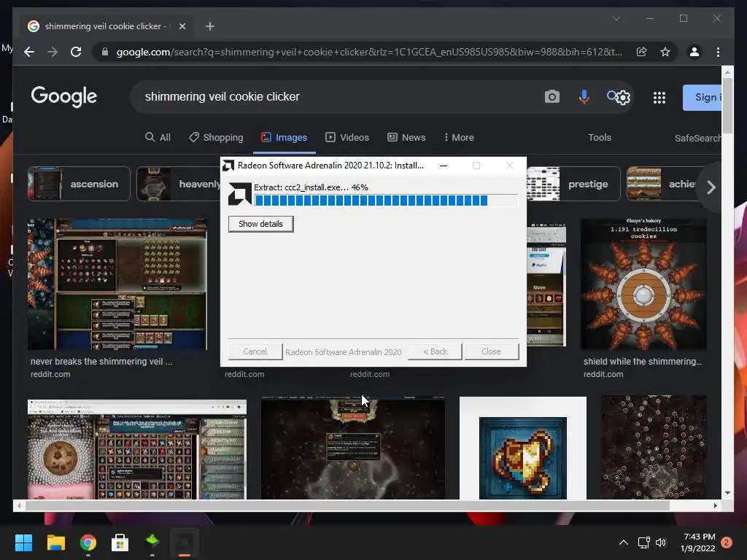Share this page from address bar
The width and height of the screenshot is (747, 560).
click(642, 52)
